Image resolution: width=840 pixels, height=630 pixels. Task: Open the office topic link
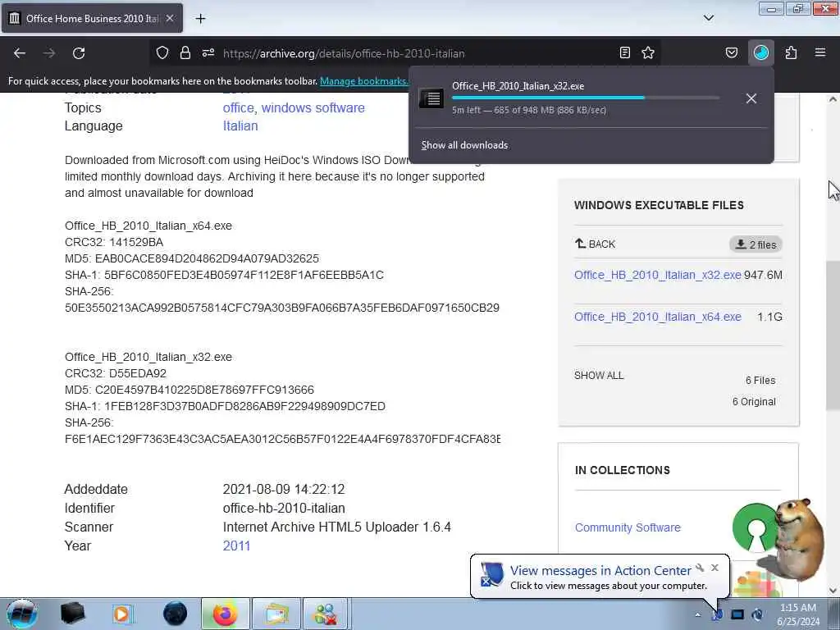239,107
